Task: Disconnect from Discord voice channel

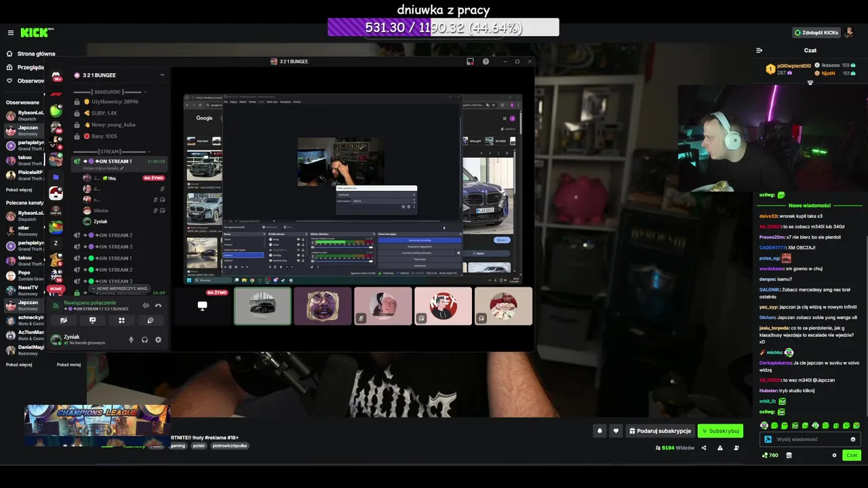Action: [158, 306]
